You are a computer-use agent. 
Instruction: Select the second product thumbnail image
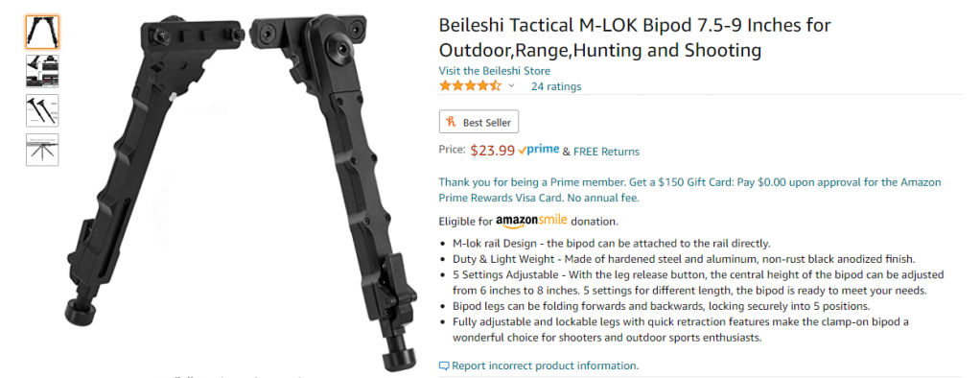42,71
